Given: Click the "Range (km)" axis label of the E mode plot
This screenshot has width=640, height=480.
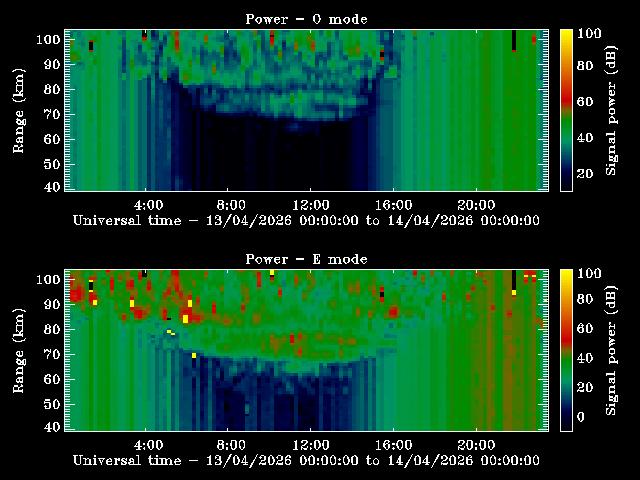Looking at the screenshot, I should pos(18,350).
